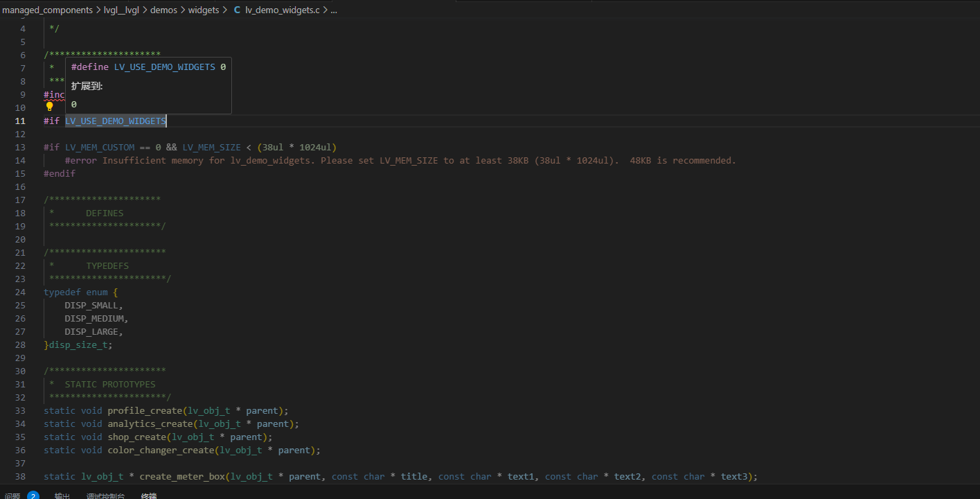The height and width of the screenshot is (499, 980).
Task: Click LV_USE_DEMO_WIDGETS in the hover define
Action: (x=165, y=67)
